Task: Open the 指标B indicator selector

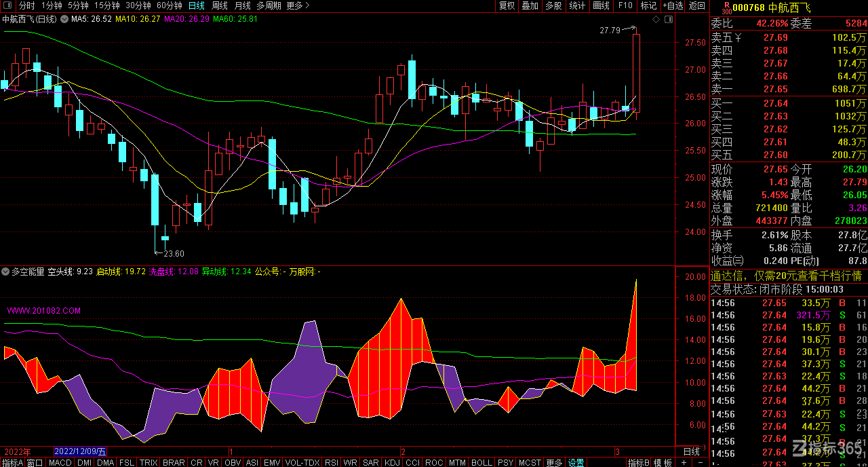Action: [x=638, y=462]
